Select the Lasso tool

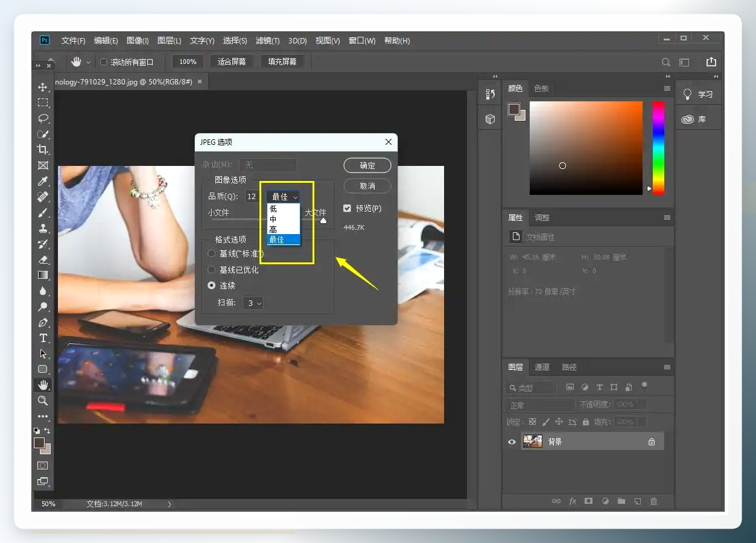click(43, 118)
